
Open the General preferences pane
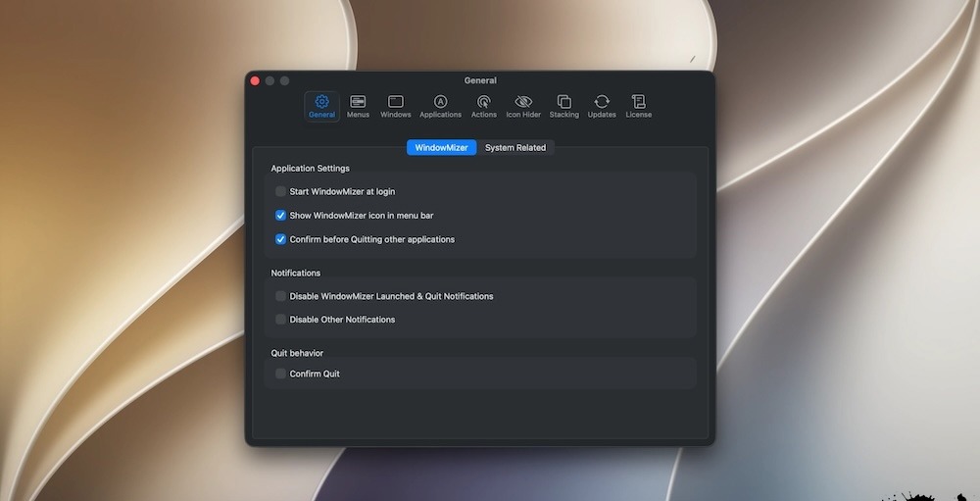pos(321,106)
